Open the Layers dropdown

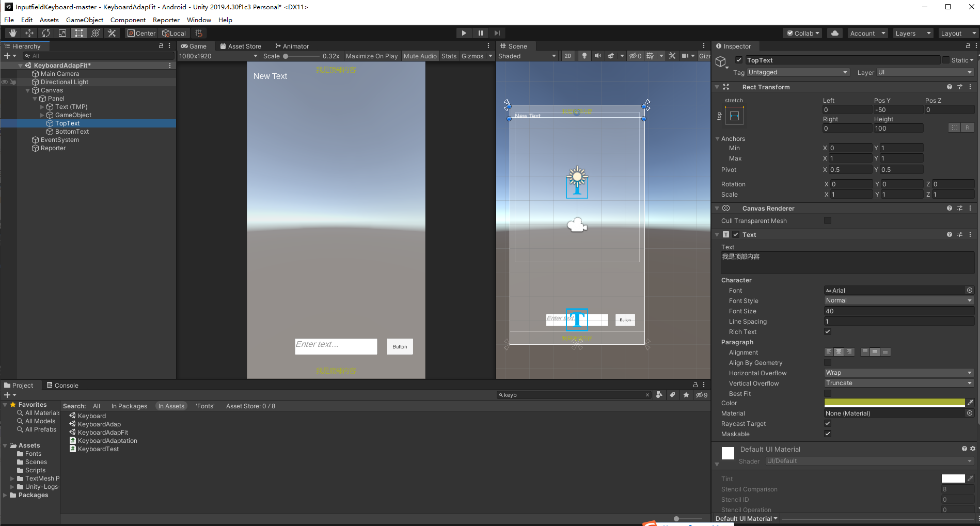(913, 33)
